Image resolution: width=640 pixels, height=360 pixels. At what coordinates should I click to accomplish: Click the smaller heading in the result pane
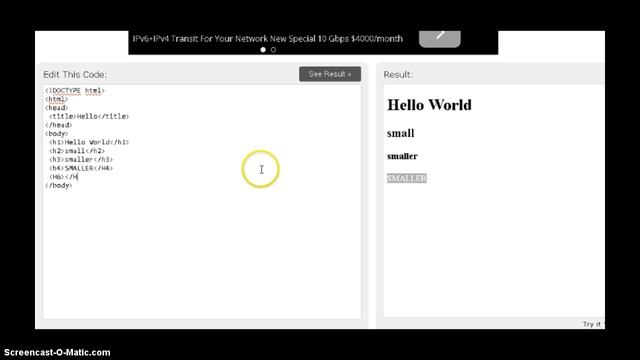[402, 156]
